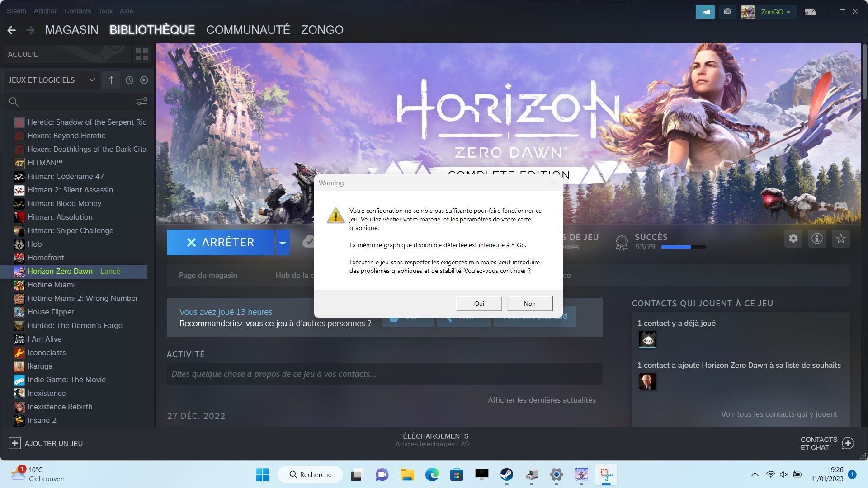Open the Windows Start menu
The image size is (868, 488).
(262, 474)
